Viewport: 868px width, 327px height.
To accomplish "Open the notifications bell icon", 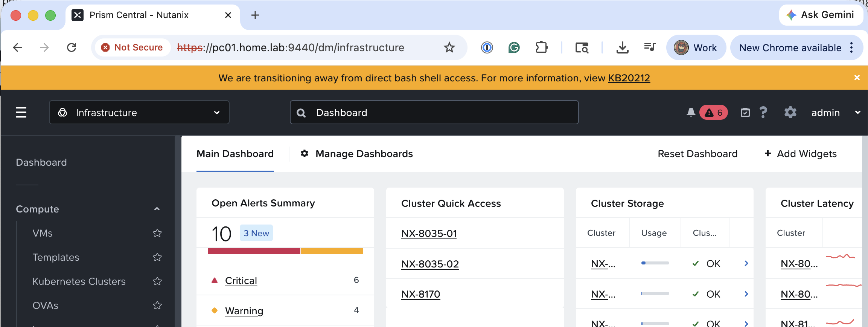I will [x=691, y=112].
